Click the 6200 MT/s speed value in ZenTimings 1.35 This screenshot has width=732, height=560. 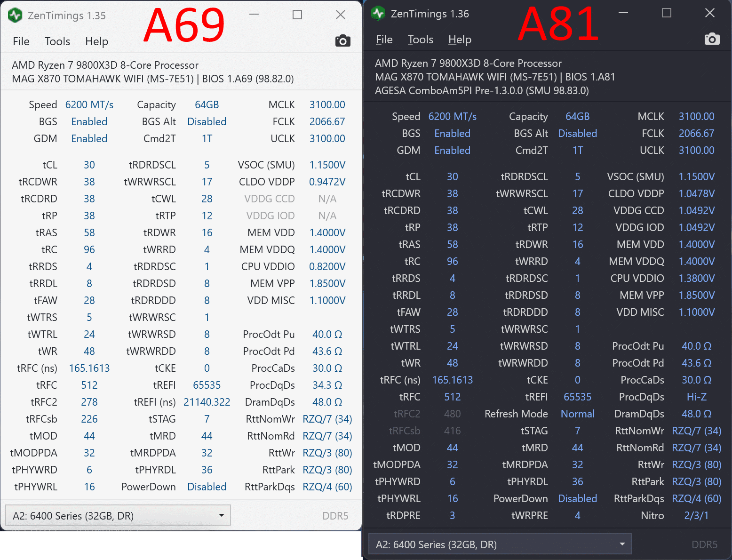pyautogui.click(x=89, y=104)
